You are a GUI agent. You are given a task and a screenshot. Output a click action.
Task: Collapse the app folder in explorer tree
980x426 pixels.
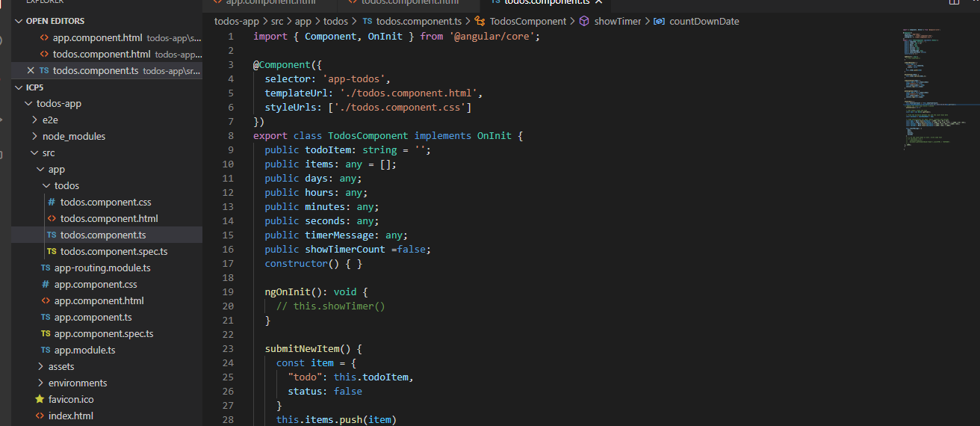[41, 169]
